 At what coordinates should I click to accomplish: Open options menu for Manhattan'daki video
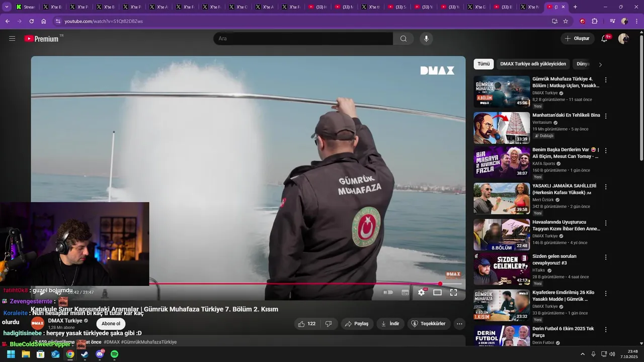click(606, 116)
